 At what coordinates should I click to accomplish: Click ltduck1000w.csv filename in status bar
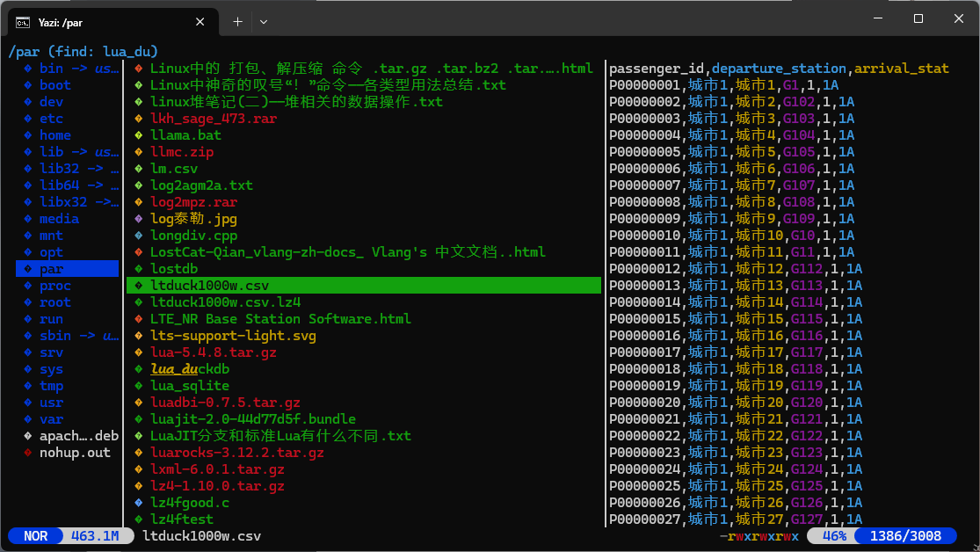tap(202, 536)
